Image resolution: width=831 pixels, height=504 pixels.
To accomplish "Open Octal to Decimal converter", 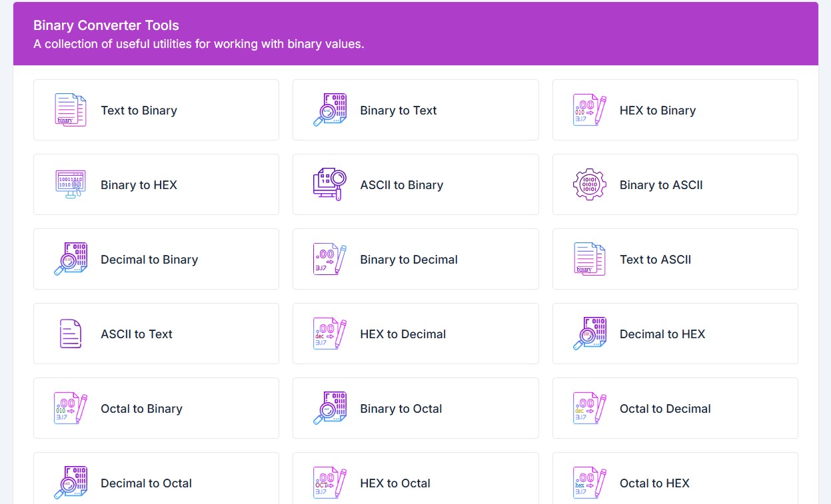I will tap(664, 409).
